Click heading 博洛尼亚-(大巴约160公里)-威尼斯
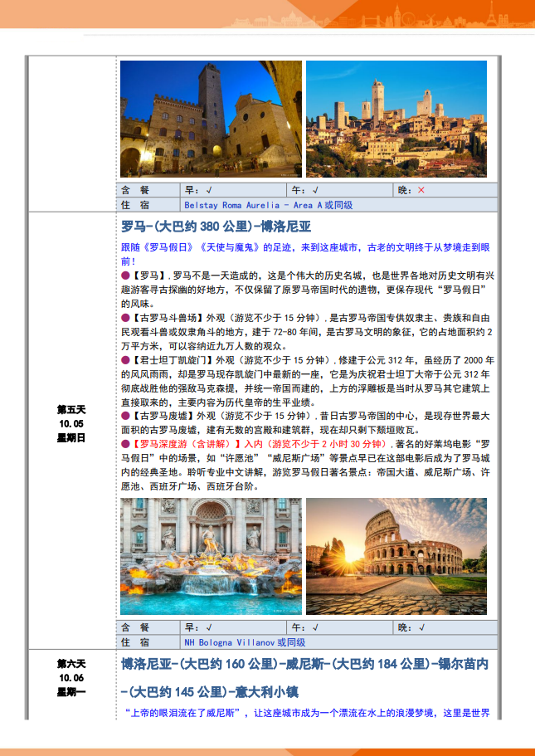This screenshot has height=756, width=535. tap(222, 664)
